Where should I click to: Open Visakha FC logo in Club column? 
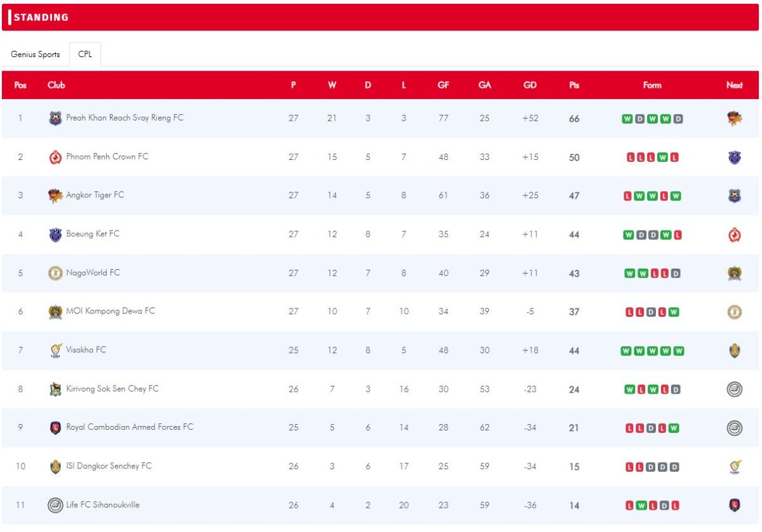coord(55,350)
